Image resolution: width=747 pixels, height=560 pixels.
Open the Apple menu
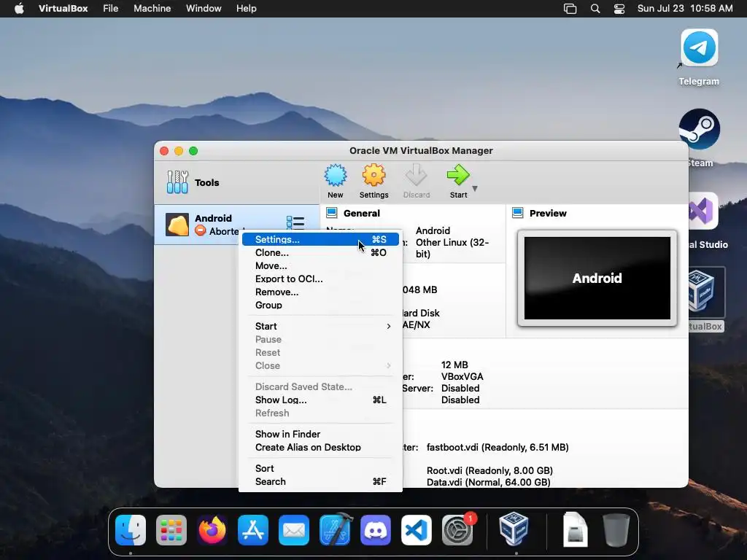(19, 9)
